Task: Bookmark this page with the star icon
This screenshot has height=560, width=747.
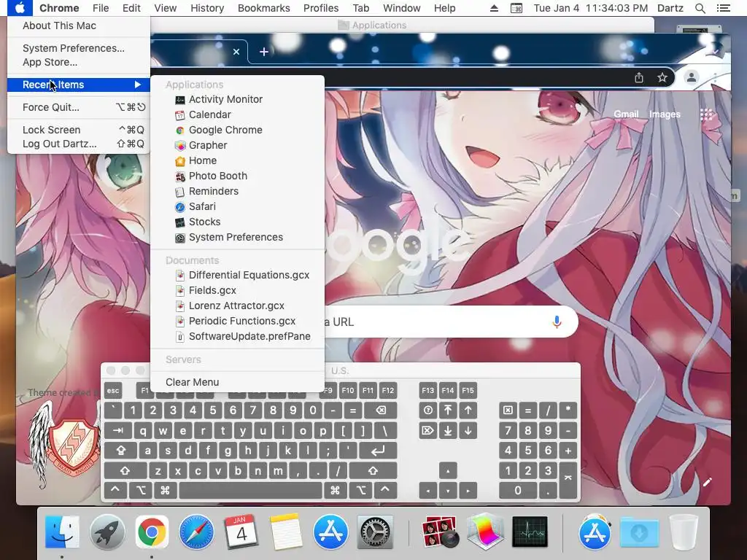Action: (662, 77)
